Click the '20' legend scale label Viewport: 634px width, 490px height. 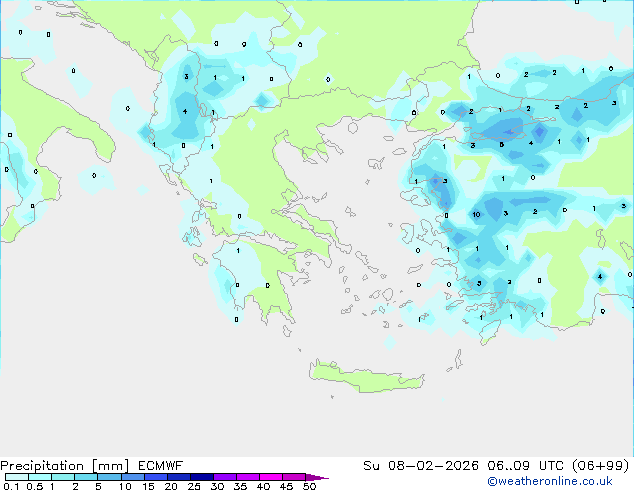point(171,486)
